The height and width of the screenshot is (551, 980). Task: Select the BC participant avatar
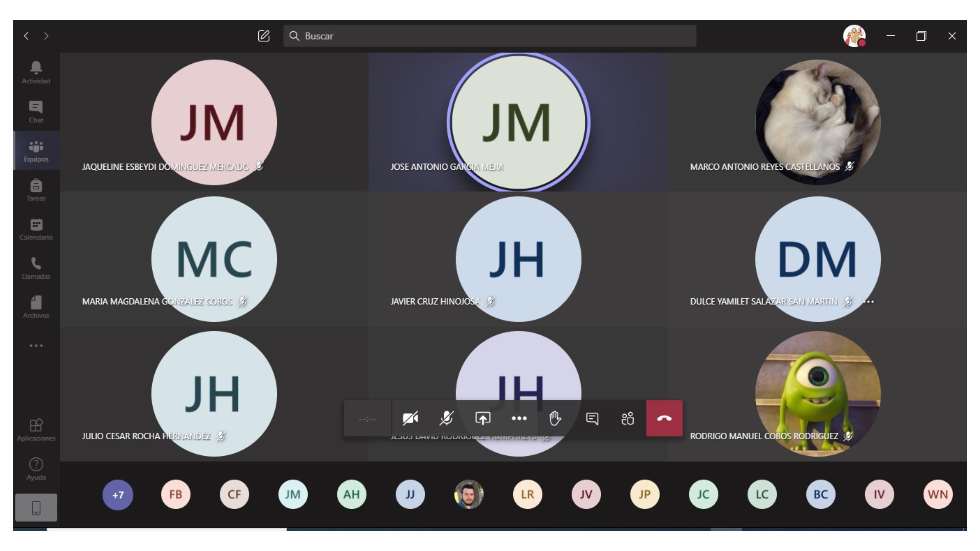[x=821, y=495]
